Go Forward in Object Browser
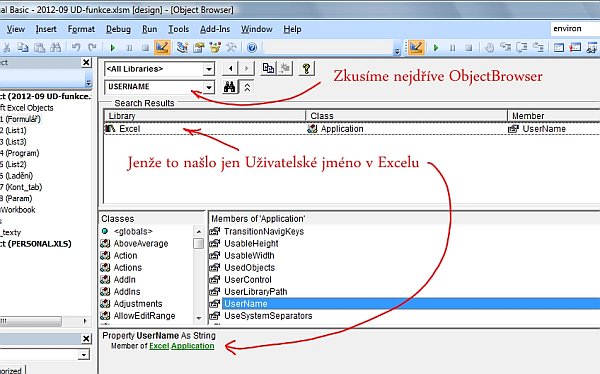 [246, 69]
